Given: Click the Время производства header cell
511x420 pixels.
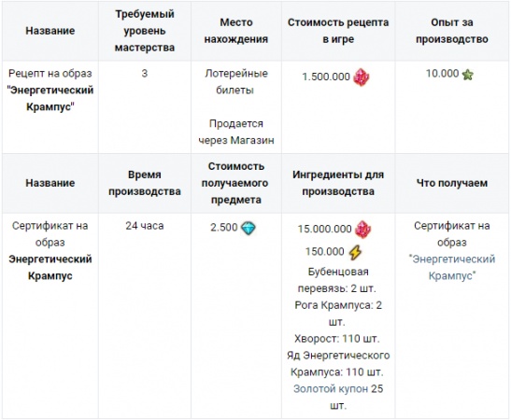Looking at the screenshot, I should point(145,183).
